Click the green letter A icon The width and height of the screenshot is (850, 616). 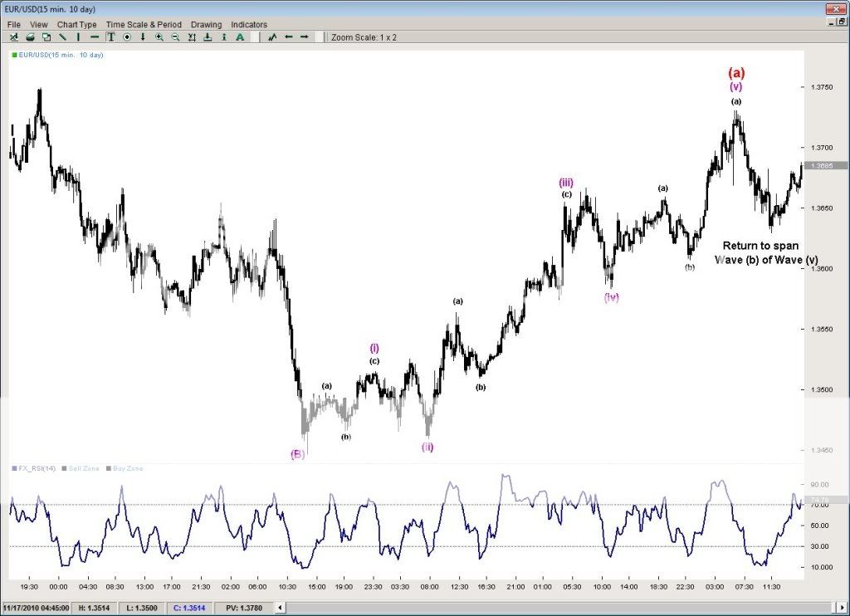(240, 37)
